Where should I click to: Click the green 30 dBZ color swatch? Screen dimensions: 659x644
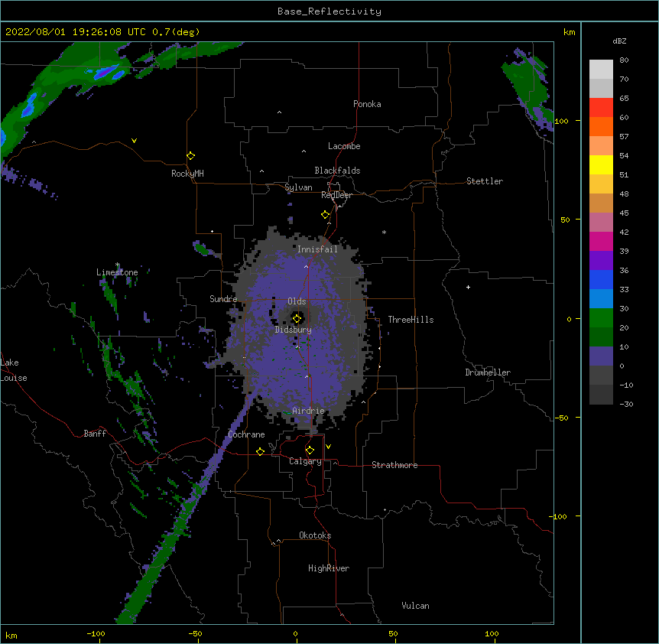pyautogui.click(x=601, y=318)
